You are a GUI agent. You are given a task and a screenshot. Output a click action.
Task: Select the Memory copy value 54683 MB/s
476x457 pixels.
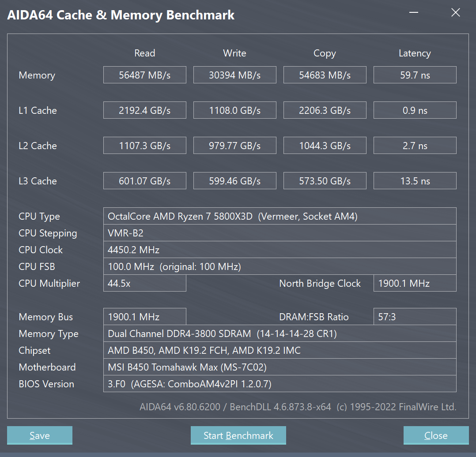325,75
